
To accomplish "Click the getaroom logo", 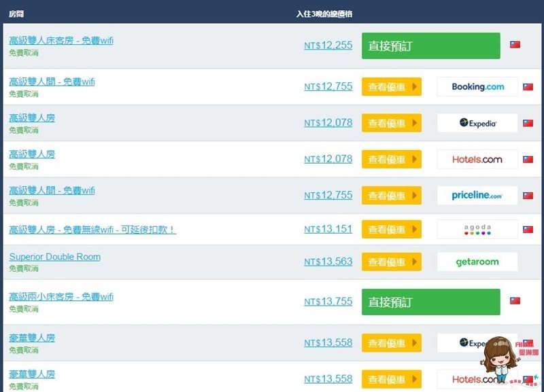I will (x=477, y=262).
